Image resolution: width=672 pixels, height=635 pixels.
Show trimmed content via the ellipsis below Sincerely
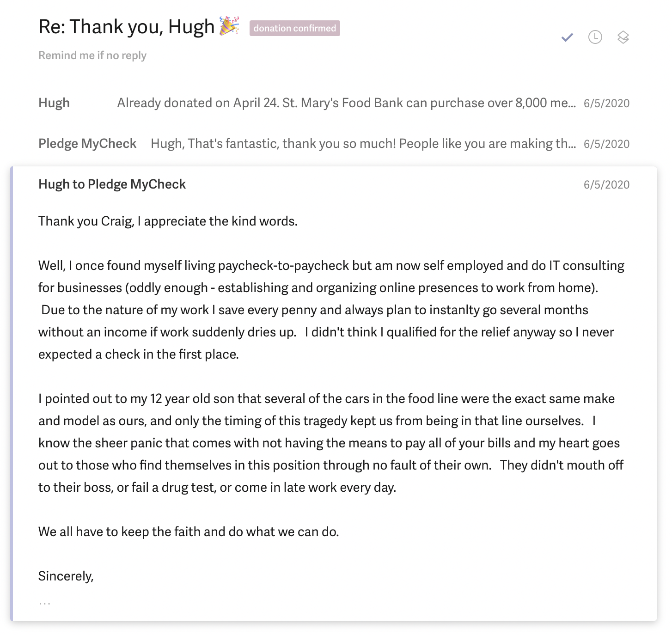(x=45, y=603)
